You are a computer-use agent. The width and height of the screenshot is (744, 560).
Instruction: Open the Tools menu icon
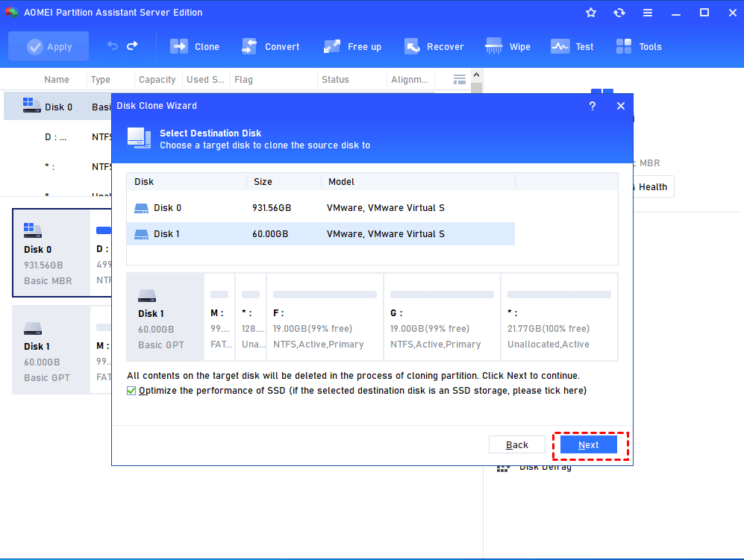(639, 46)
